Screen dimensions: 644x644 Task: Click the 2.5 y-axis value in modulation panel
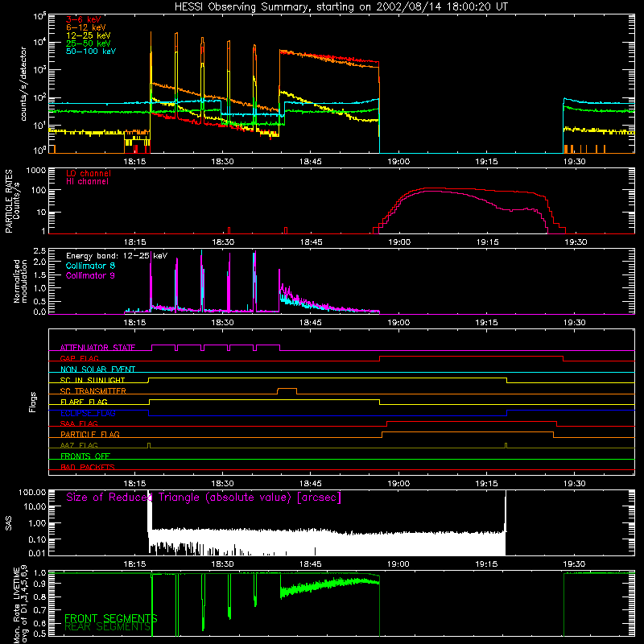point(39,251)
